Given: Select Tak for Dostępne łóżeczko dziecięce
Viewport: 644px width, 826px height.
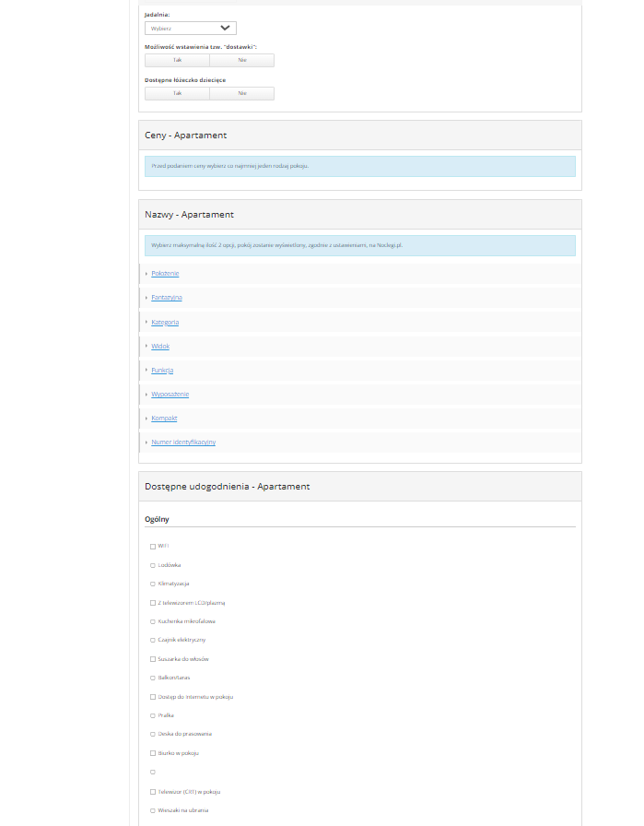Looking at the screenshot, I should [x=177, y=93].
